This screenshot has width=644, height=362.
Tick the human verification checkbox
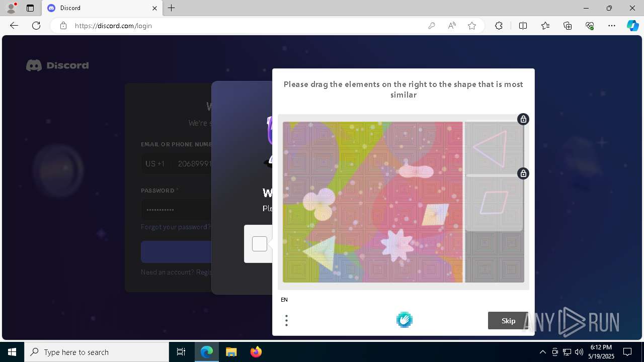pos(260,244)
